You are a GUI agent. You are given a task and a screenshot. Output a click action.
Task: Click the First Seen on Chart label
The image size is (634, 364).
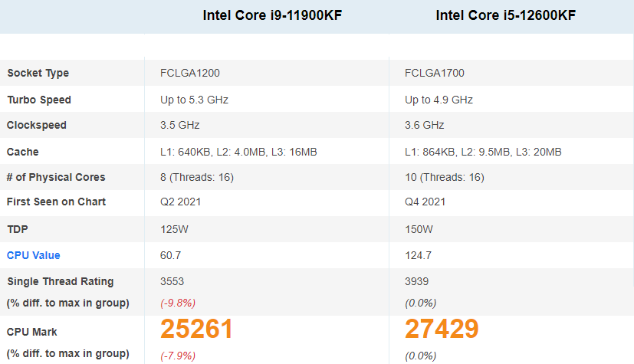[x=56, y=202]
